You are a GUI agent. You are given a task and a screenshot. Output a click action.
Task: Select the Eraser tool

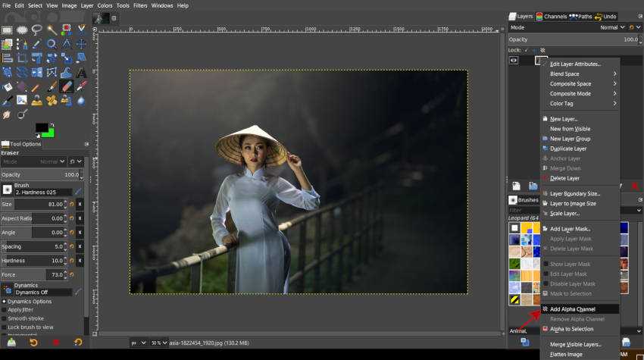(x=65, y=86)
